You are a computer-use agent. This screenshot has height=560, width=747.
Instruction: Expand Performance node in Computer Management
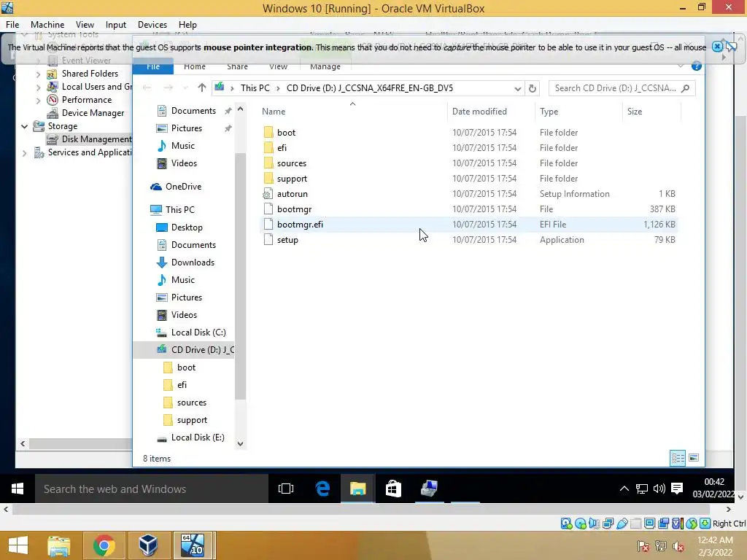(x=38, y=101)
